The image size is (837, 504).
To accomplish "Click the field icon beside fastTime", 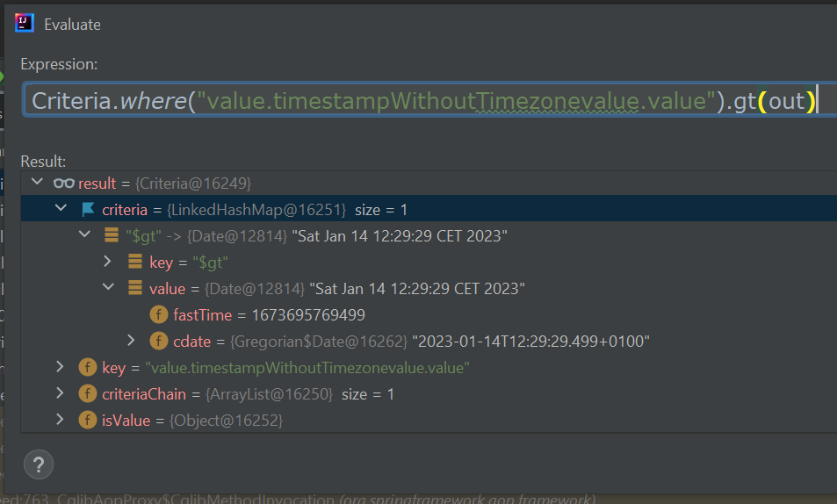I will coord(159,314).
